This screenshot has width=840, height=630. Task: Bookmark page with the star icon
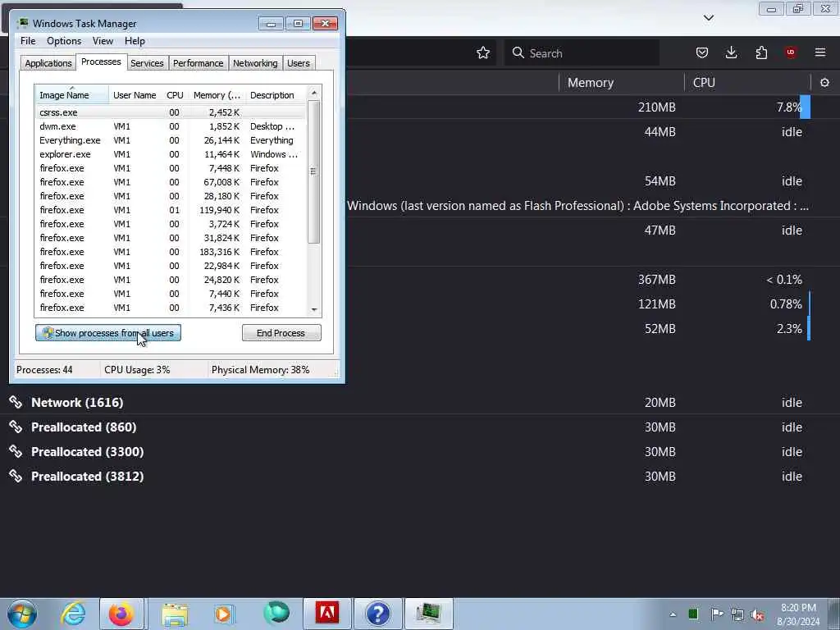tap(482, 52)
